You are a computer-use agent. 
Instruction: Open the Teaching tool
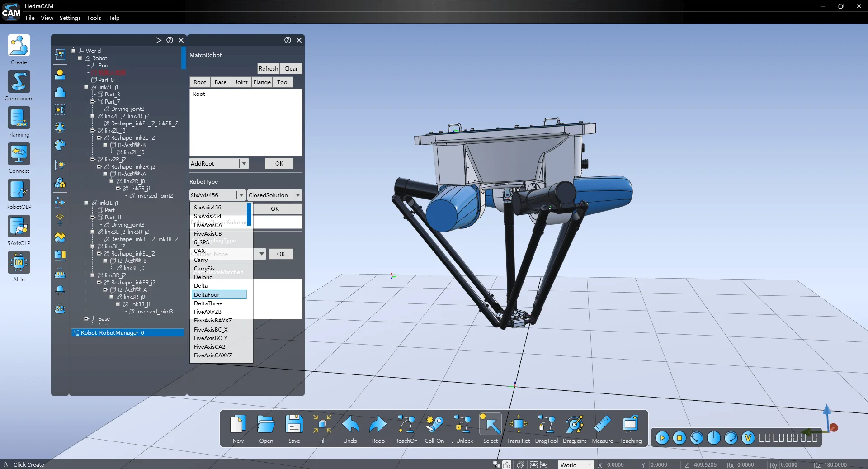[631, 425]
